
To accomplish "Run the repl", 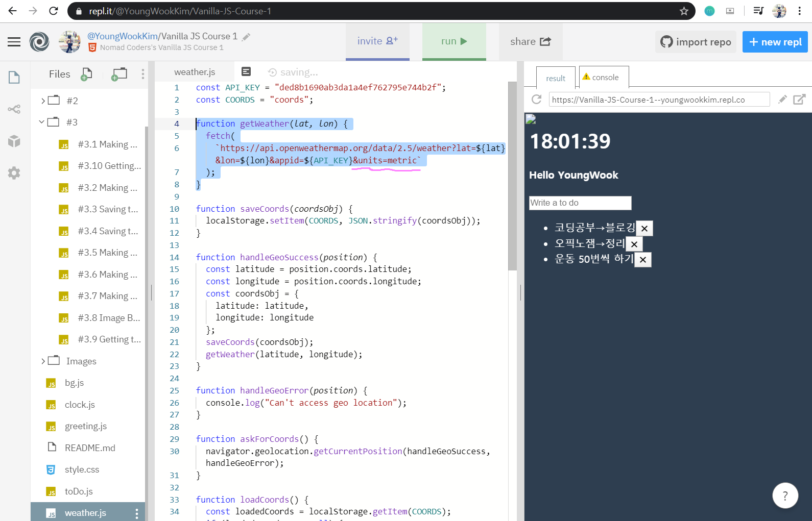I will click(x=454, y=41).
